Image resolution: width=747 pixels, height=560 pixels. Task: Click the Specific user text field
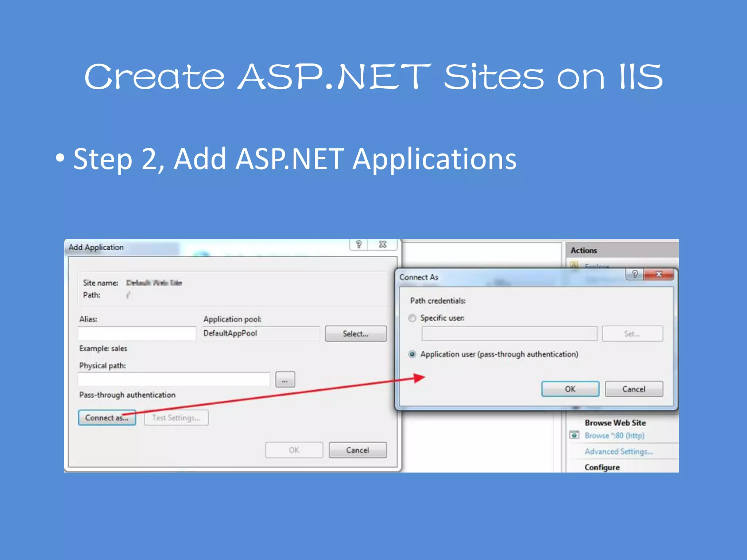(x=510, y=334)
